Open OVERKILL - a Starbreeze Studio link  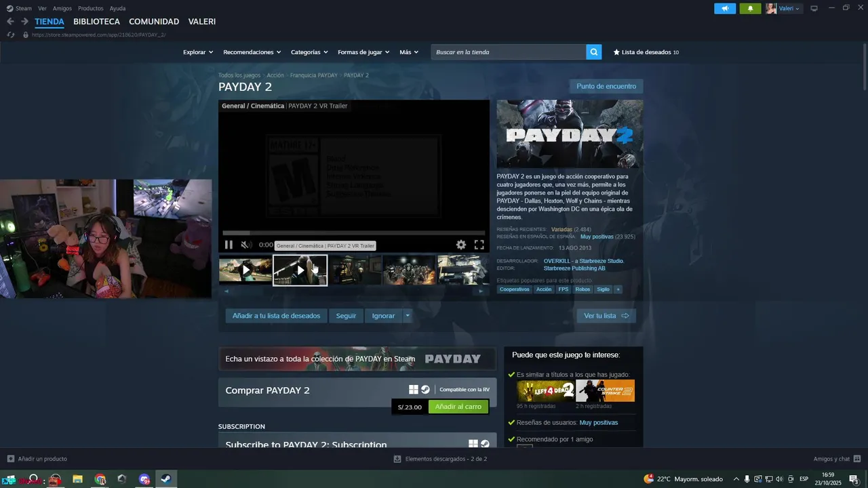(583, 261)
